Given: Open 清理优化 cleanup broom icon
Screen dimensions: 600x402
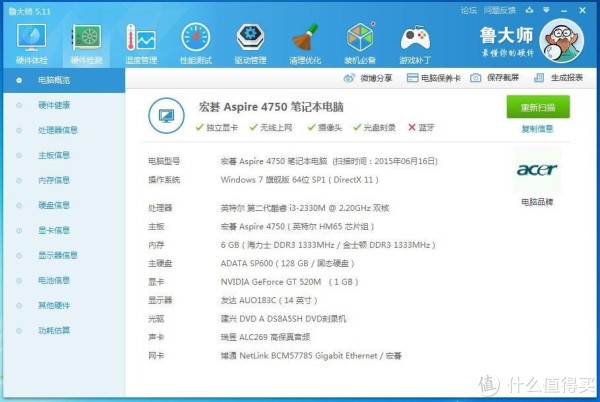Looking at the screenshot, I should click(305, 44).
